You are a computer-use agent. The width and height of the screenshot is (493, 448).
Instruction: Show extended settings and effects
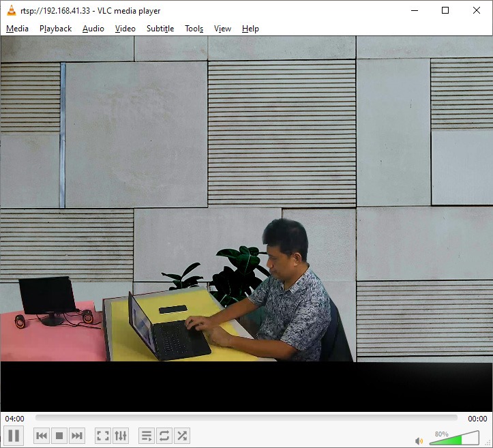(x=121, y=436)
